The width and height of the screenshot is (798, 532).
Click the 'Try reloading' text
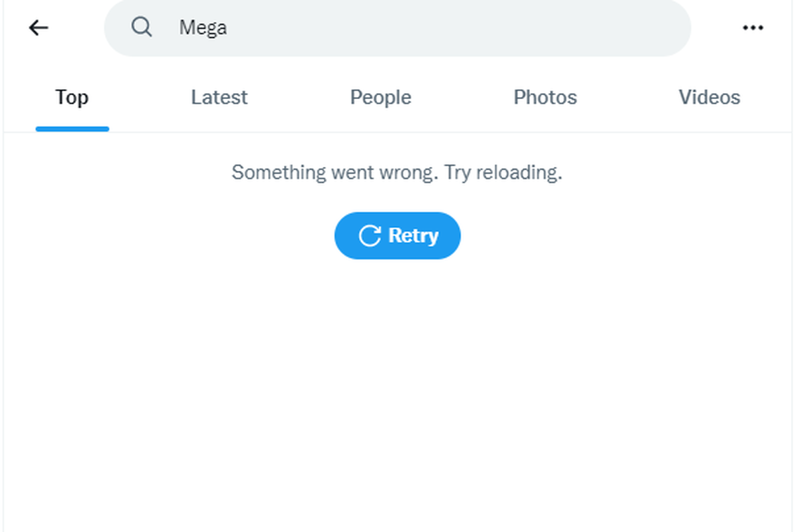pyautogui.click(x=503, y=173)
